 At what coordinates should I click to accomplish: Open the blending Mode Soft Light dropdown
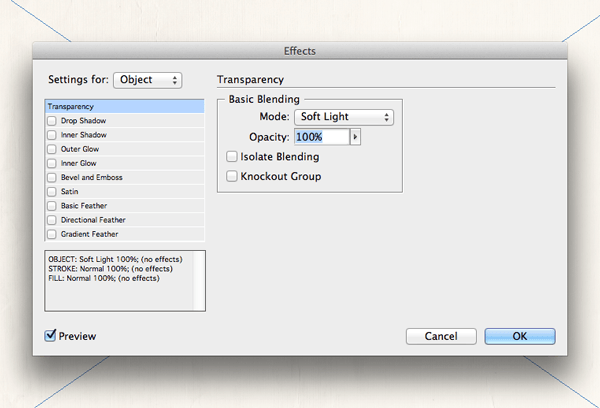(x=344, y=117)
